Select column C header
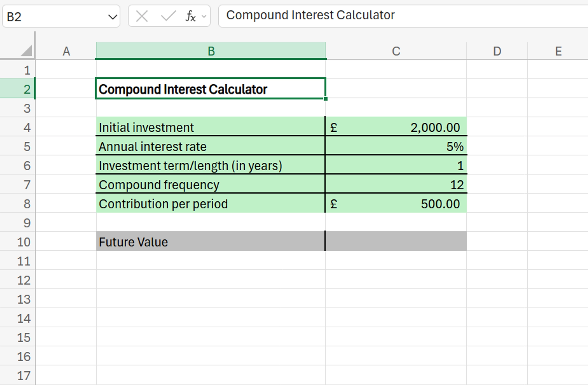This screenshot has width=588, height=385. point(396,51)
